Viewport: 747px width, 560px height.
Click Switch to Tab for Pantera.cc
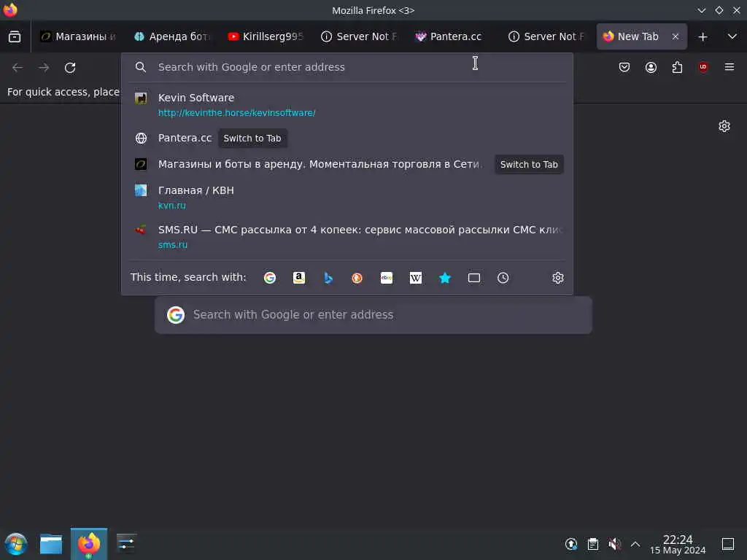pos(252,138)
